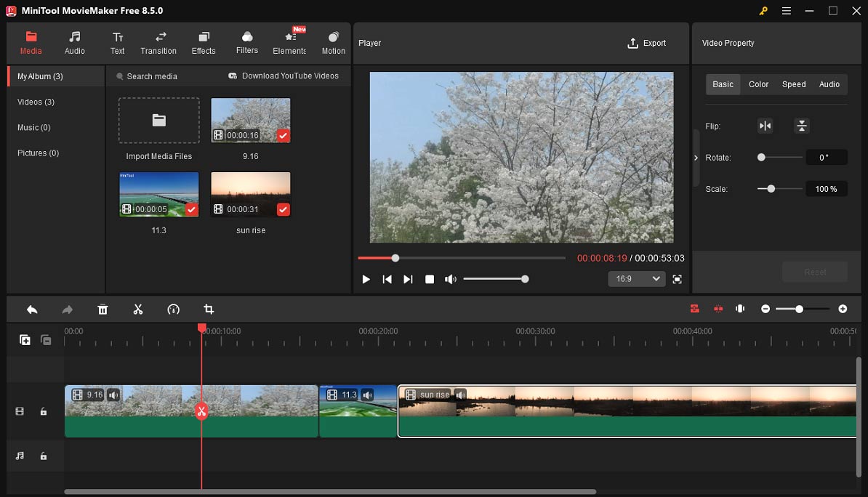The image size is (868, 497).
Task: Delete the selected clip using the trash icon
Action: 103,309
